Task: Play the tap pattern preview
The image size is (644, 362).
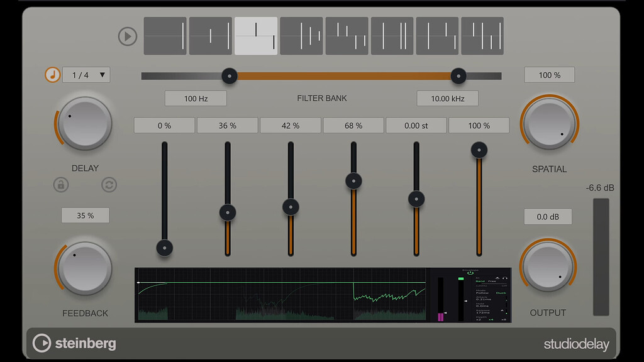Action: click(x=128, y=36)
